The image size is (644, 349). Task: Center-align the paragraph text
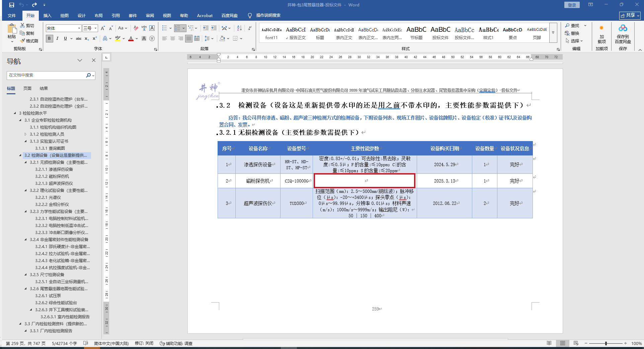pos(173,39)
